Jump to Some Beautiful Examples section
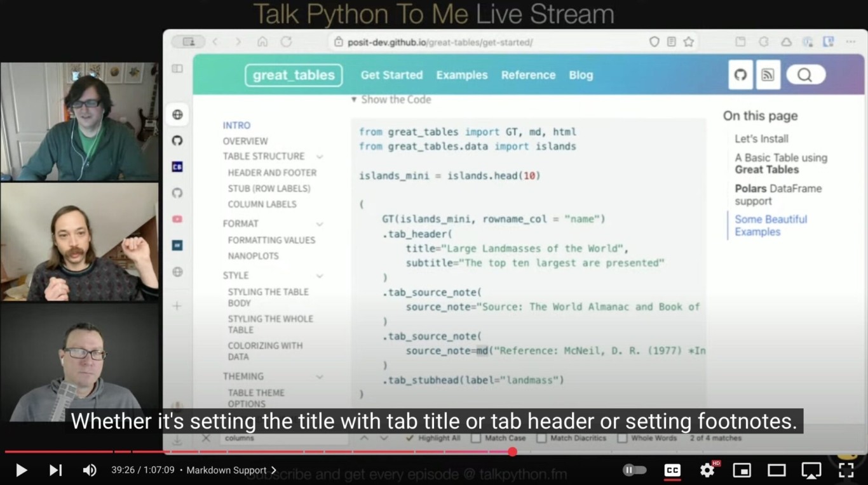 tap(771, 225)
